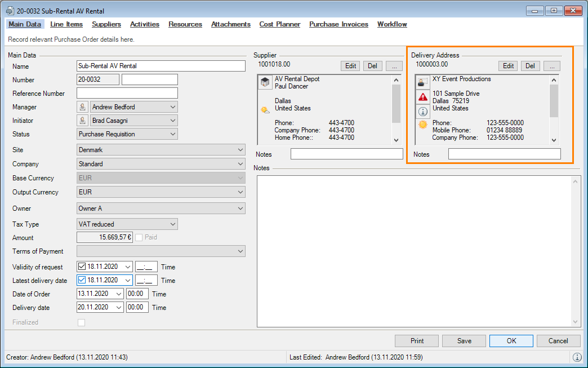Click the Initiator person icon beside Brad Casagni
The height and width of the screenshot is (368, 588).
(x=83, y=121)
